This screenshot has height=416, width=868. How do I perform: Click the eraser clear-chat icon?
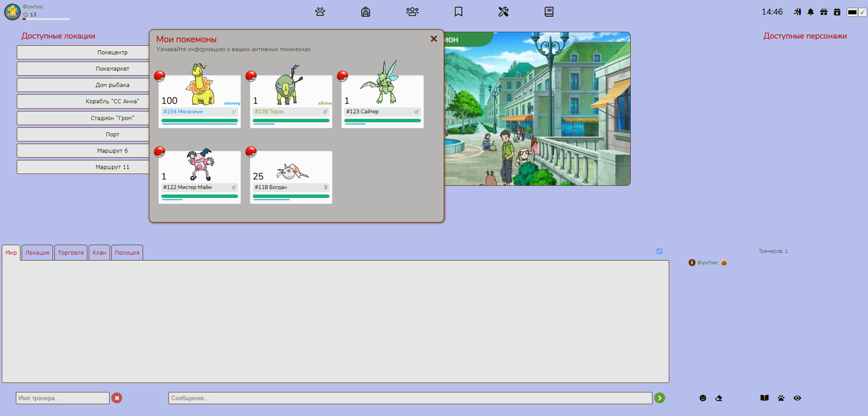[719, 398]
